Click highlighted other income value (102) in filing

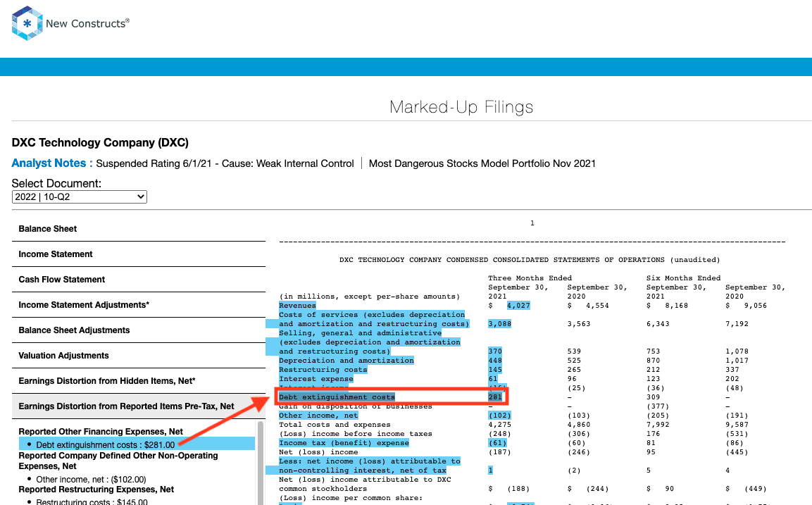point(499,416)
